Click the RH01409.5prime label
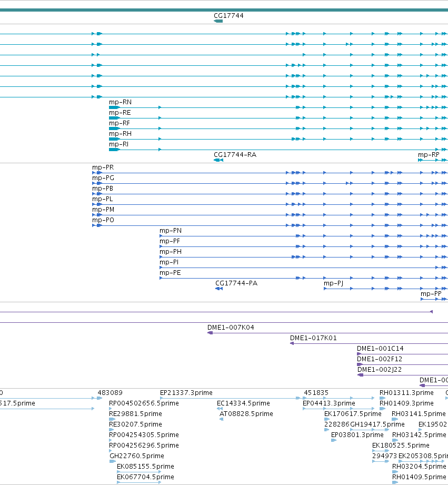Viewport: 448px width, 485px height. [x=419, y=477]
